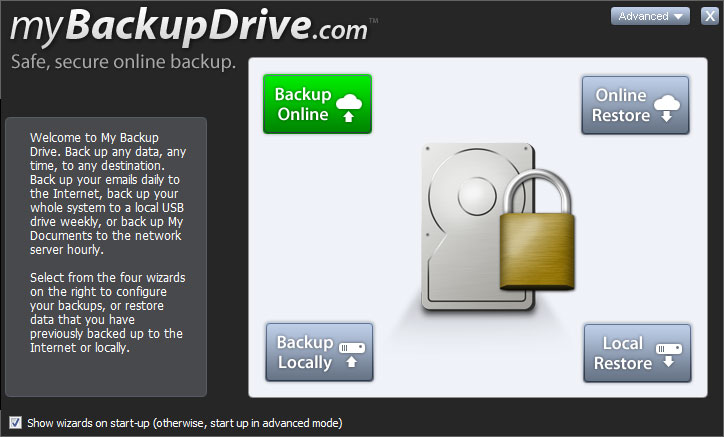Image resolution: width=724 pixels, height=437 pixels.
Task: Click the cloud download icon on Online Restore
Action: pos(667,109)
